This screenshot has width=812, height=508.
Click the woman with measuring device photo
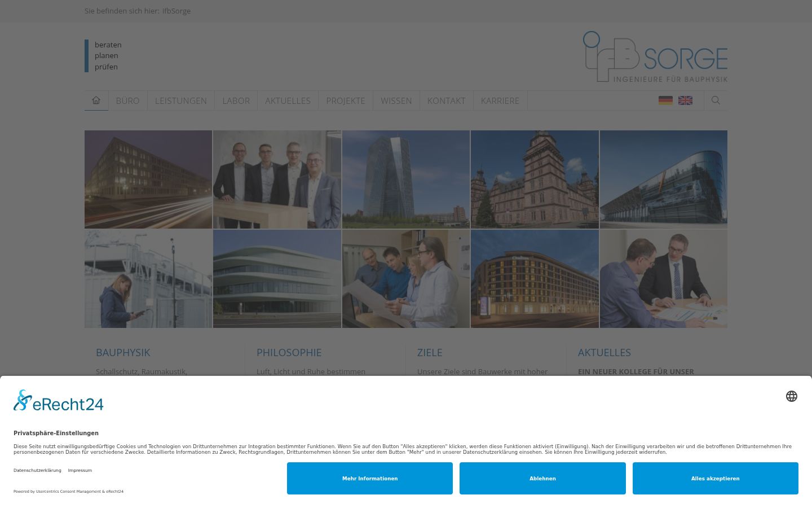point(148,279)
